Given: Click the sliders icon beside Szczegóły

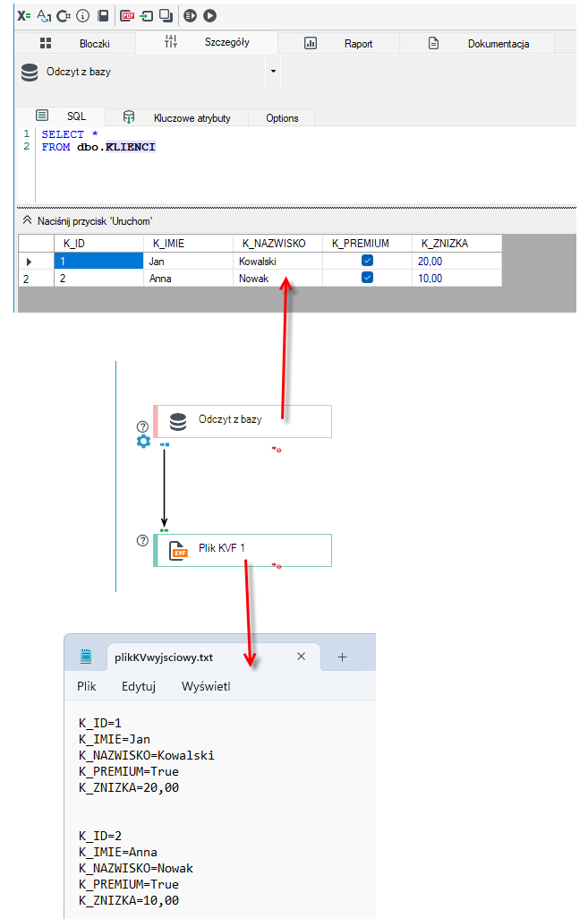Looking at the screenshot, I should coord(170,41).
